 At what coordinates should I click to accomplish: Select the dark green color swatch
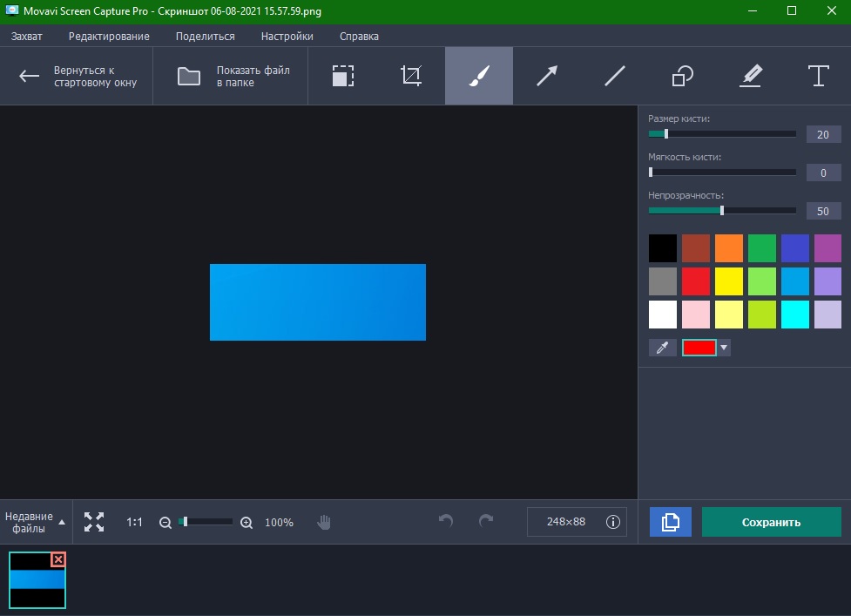pyautogui.click(x=762, y=248)
